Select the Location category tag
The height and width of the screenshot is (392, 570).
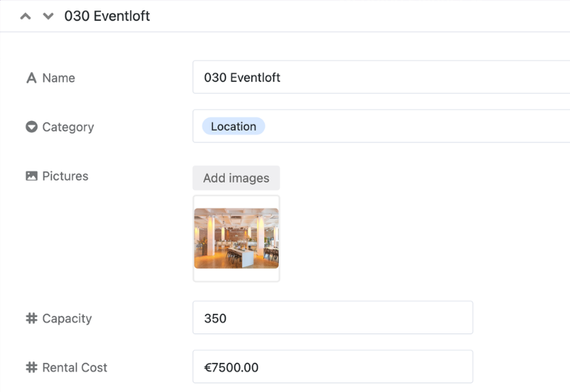coord(233,126)
